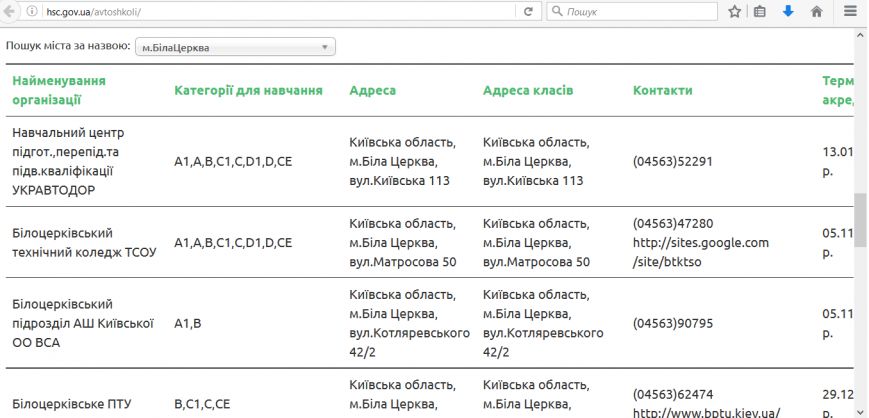Open the sites.google.com/site/btktso link text

tap(701, 252)
